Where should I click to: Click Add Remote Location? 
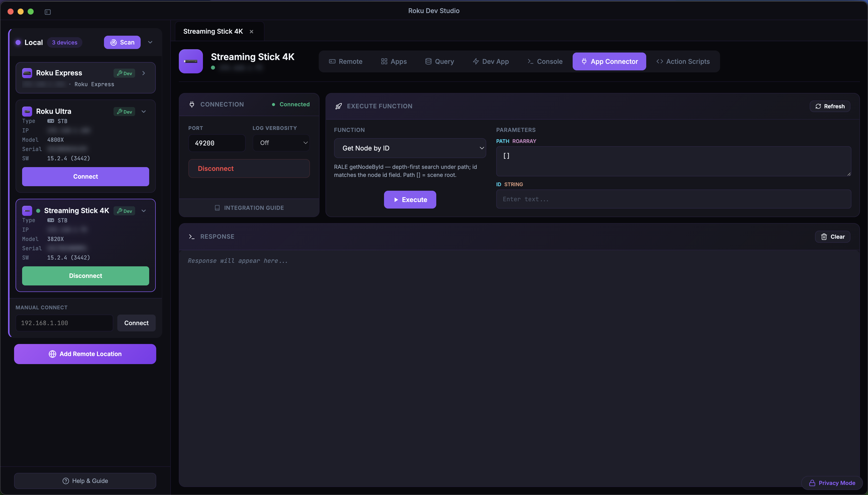point(85,354)
